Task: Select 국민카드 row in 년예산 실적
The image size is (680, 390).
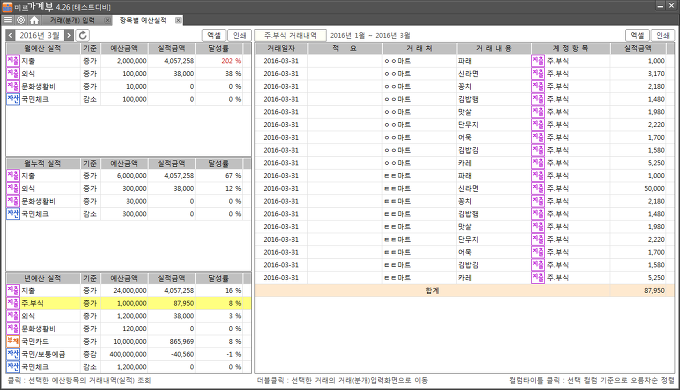Action: click(x=128, y=341)
